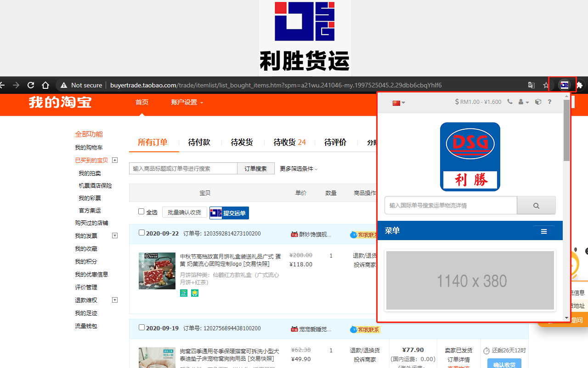
Task: Click the popup vertical scrollbar thumb
Action: 566,130
